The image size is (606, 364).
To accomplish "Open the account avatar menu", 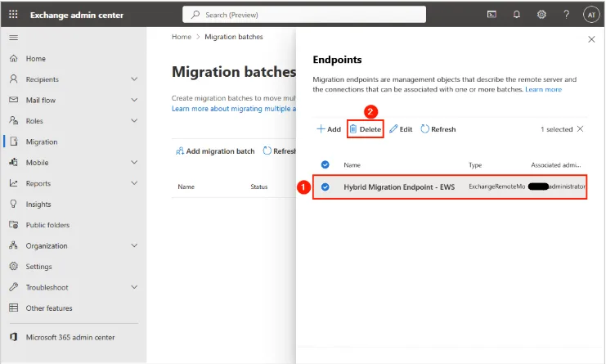I will (591, 15).
